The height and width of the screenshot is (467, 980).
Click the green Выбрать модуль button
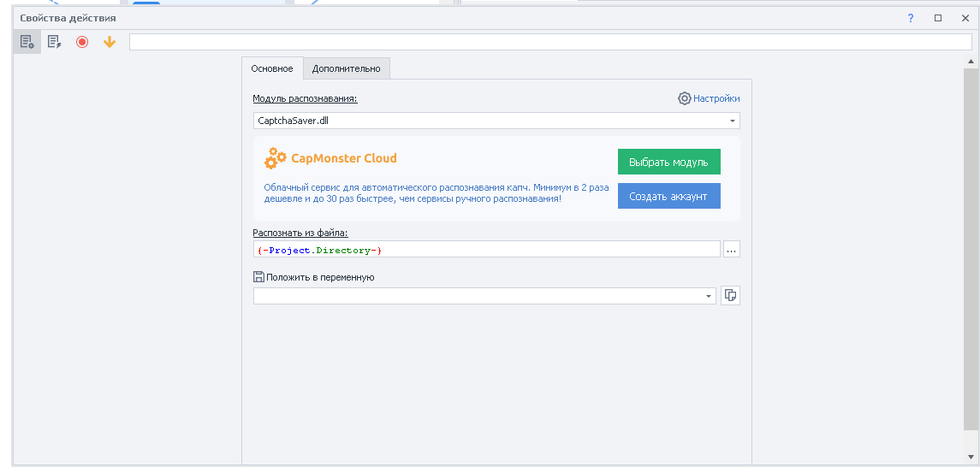pyautogui.click(x=668, y=162)
